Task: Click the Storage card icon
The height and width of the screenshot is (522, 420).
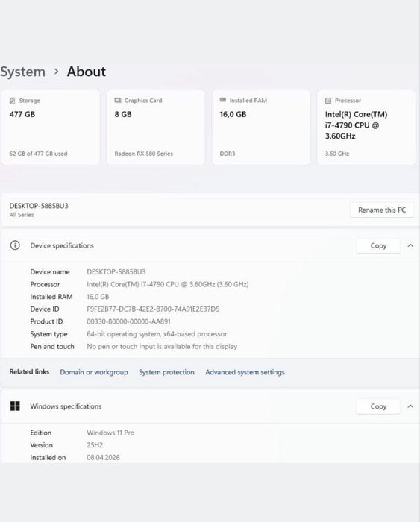Action: [x=13, y=101]
